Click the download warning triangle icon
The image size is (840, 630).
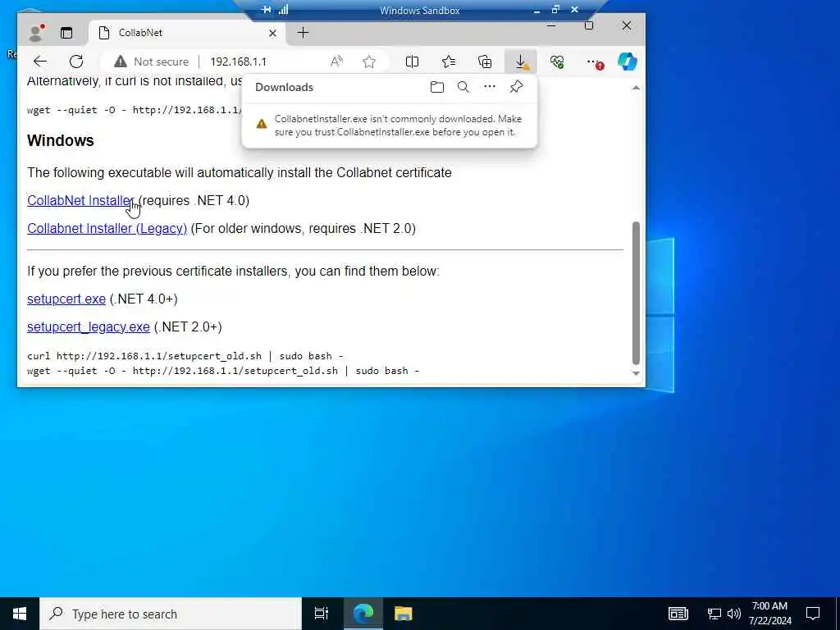coord(262,124)
